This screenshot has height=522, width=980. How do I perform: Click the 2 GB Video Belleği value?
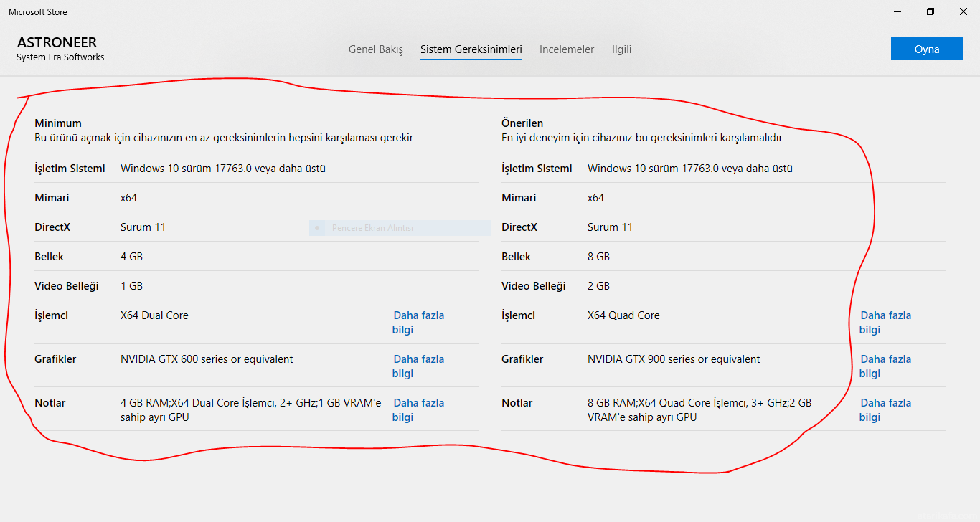[x=598, y=286]
